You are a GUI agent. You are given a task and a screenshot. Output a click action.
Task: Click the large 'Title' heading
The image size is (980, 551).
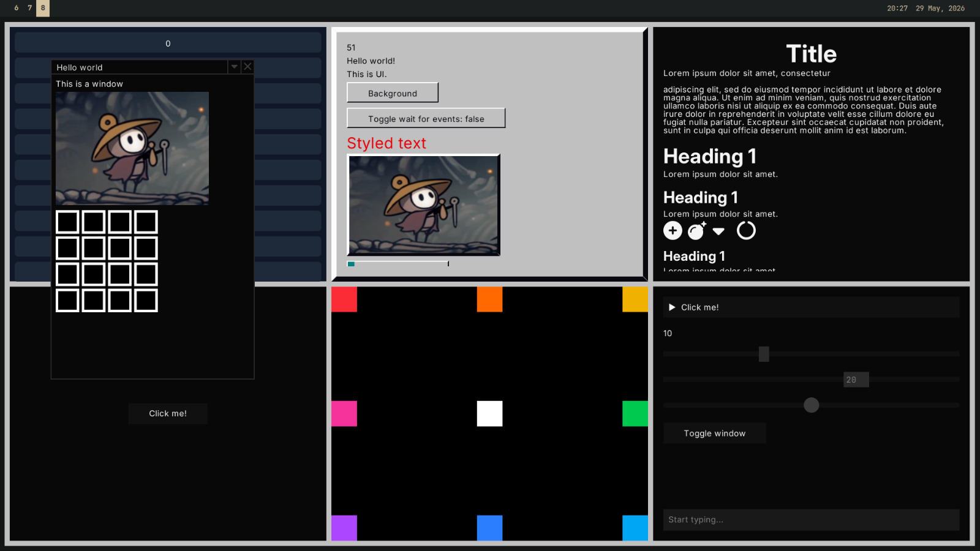click(811, 54)
